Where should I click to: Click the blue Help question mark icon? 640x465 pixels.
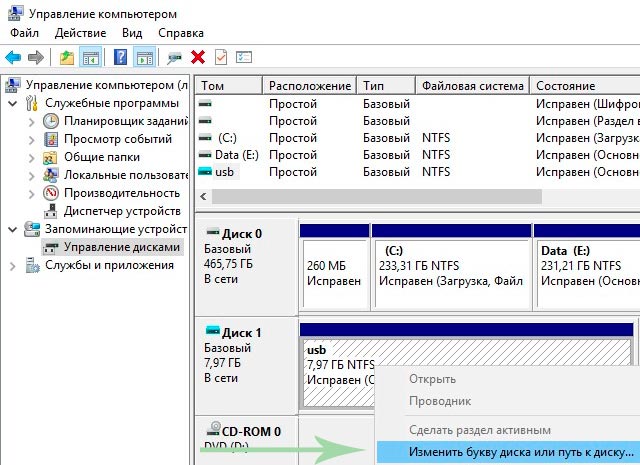[120, 57]
